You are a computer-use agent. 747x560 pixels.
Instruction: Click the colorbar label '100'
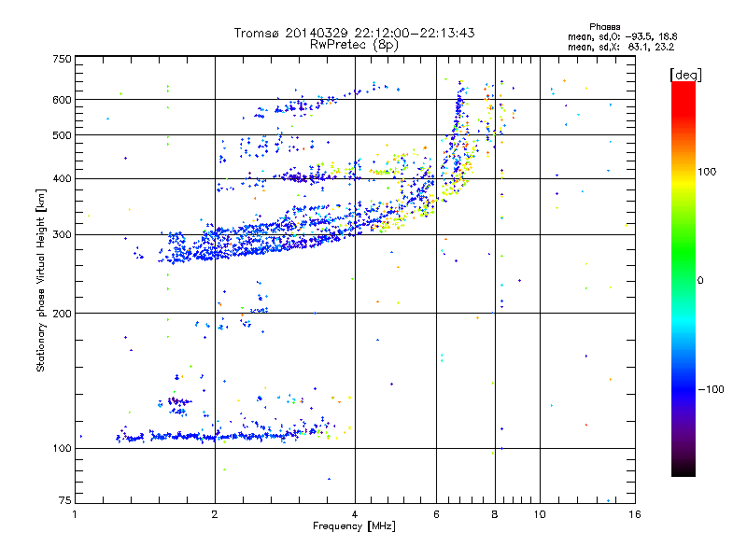(x=707, y=172)
